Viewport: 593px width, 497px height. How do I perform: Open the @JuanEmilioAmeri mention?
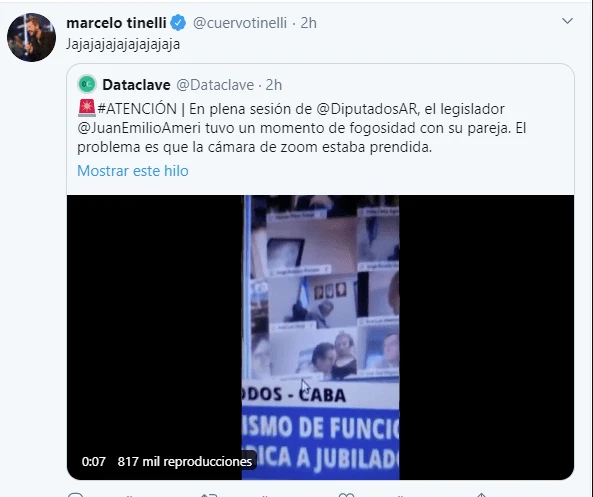[139, 128]
